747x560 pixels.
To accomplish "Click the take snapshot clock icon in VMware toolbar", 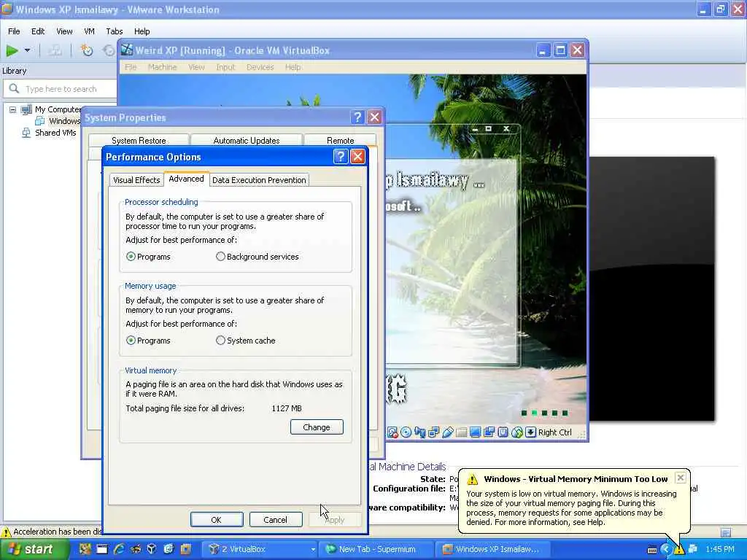I will click(x=87, y=50).
